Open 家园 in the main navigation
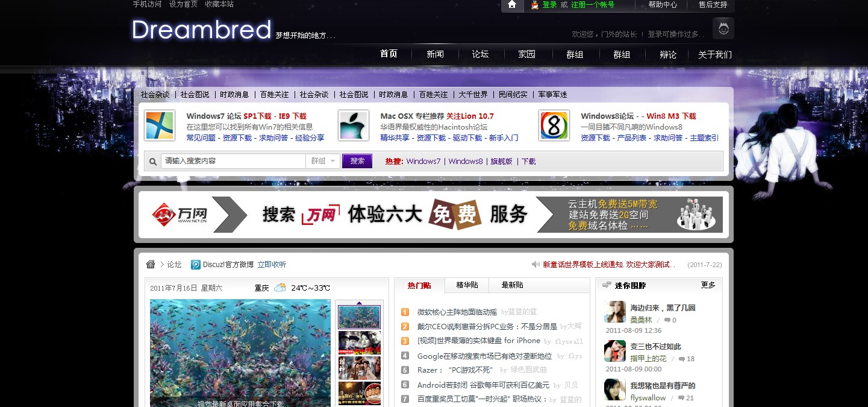868x407 pixels. coord(527,54)
